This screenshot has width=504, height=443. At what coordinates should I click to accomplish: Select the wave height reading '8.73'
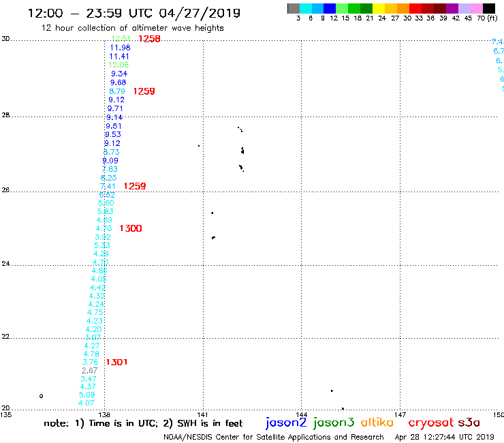click(x=111, y=152)
